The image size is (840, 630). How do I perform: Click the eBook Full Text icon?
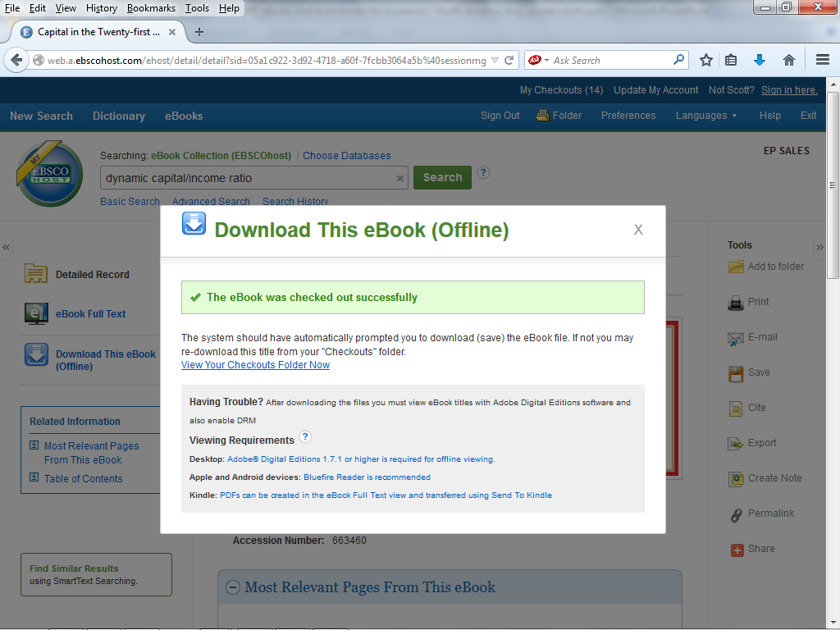pos(36,314)
